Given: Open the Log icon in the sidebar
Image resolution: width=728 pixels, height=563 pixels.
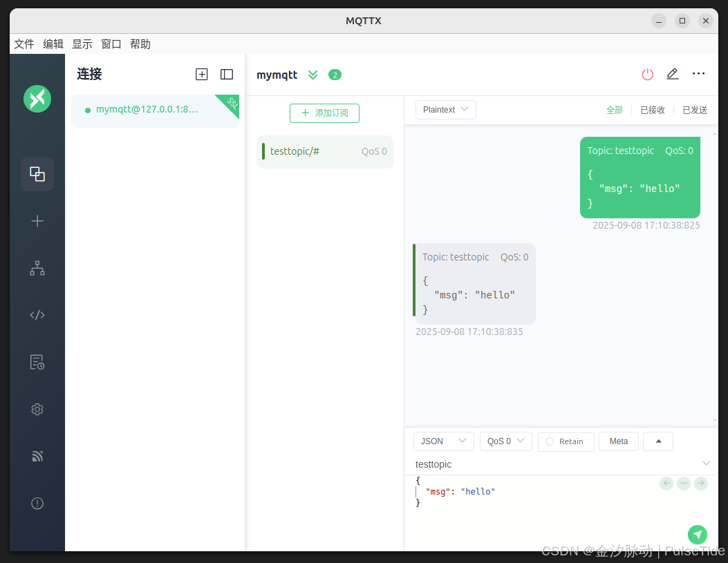Looking at the screenshot, I should [x=37, y=362].
